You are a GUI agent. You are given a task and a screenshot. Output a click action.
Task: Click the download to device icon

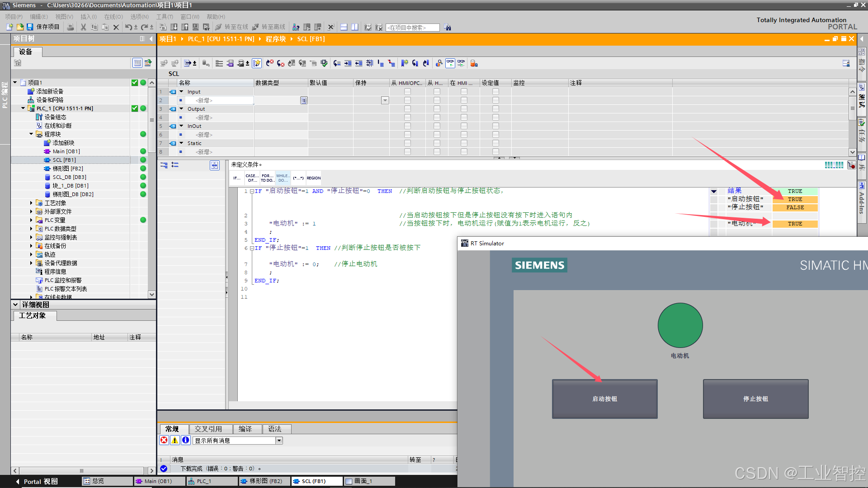coord(174,27)
